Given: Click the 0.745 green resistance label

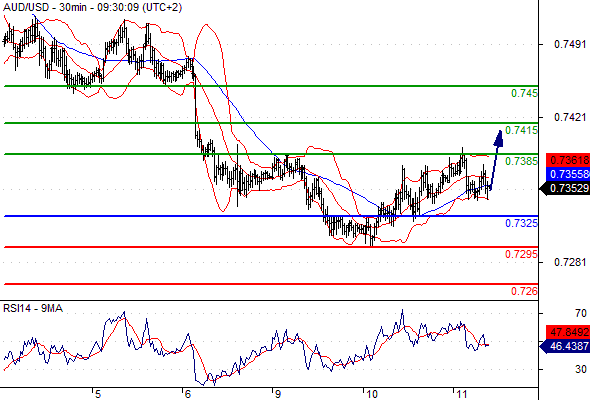Looking at the screenshot, I should pyautogui.click(x=524, y=93).
